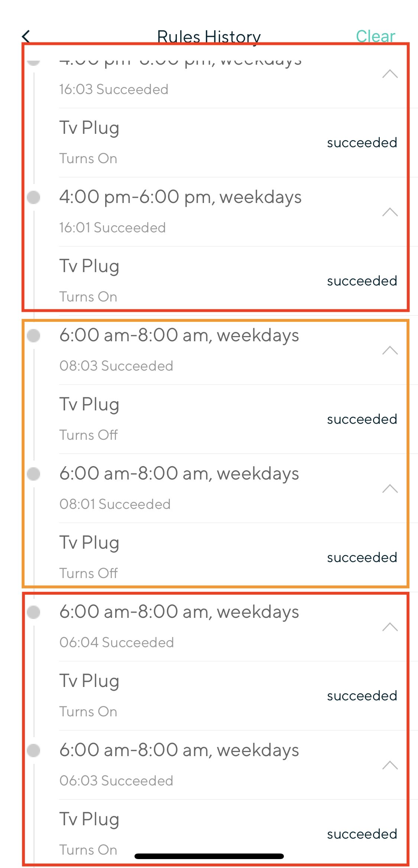418x868 pixels.
Task: Open Tv Plug Turns Off under 08:01
Action: tap(239, 558)
